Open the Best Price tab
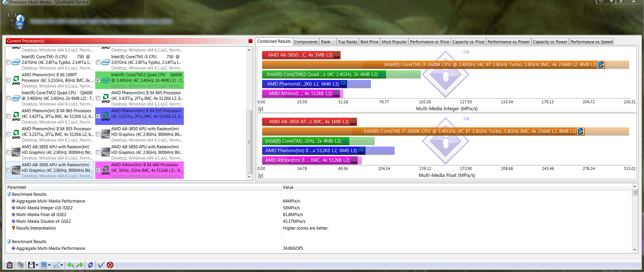Viewport: 644px width, 272px height. [x=369, y=42]
